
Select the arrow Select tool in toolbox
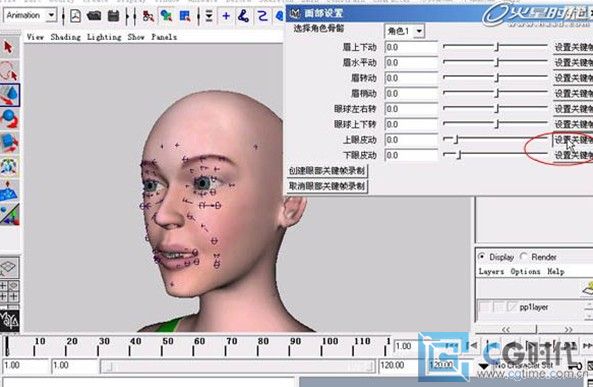click(9, 47)
